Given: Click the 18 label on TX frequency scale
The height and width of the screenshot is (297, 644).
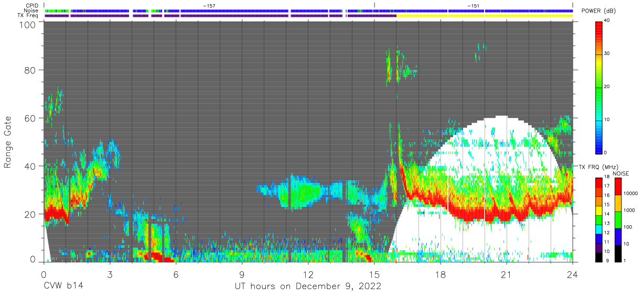Looking at the screenshot, I should pyautogui.click(x=607, y=178).
